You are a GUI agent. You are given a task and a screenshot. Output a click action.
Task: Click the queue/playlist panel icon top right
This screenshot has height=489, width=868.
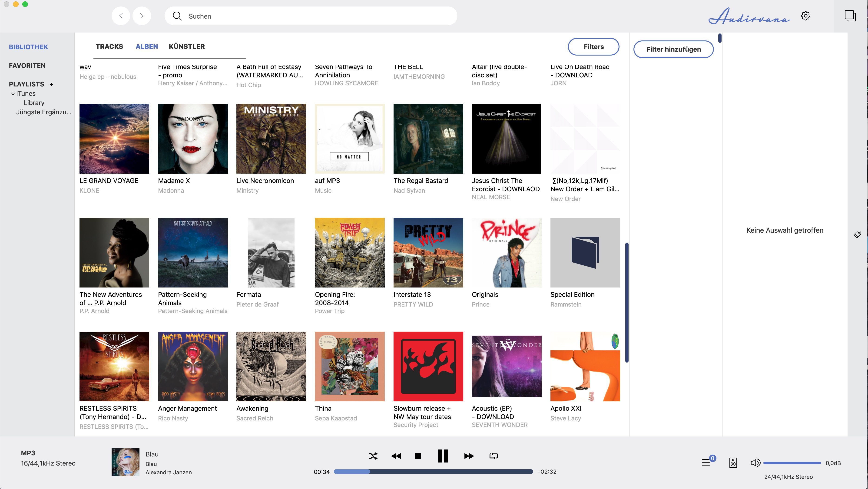(x=849, y=16)
